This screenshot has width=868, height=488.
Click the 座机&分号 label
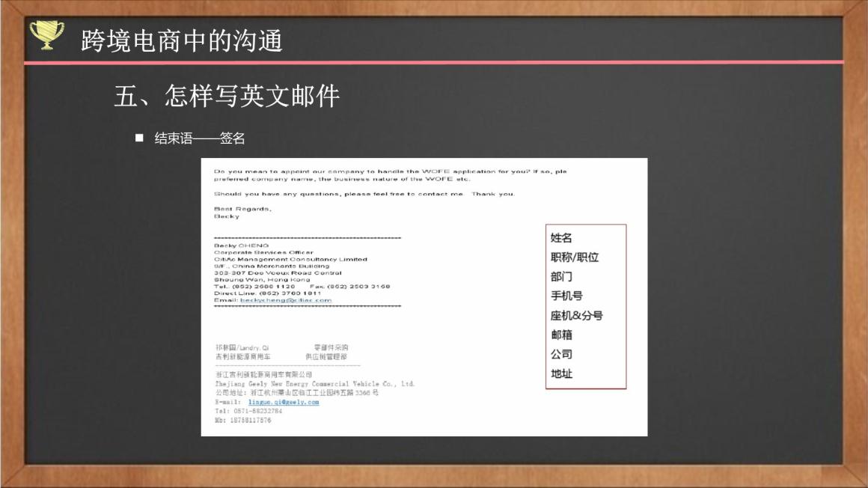576,316
